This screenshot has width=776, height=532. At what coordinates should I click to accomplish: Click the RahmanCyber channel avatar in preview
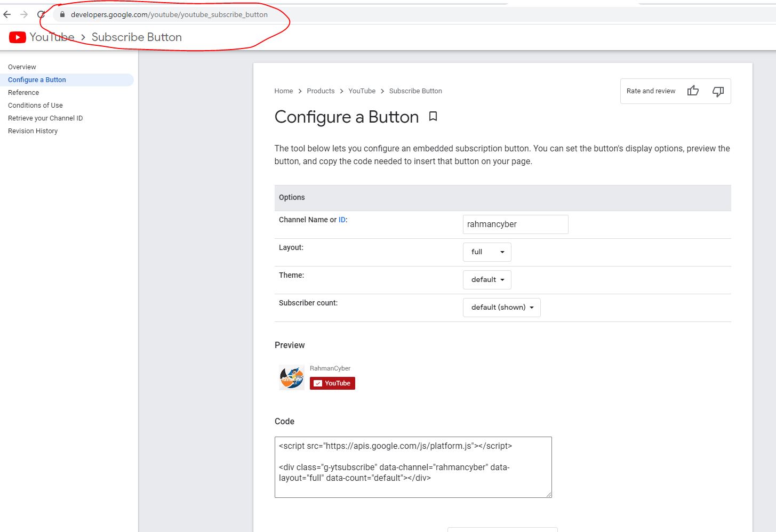[x=292, y=377]
